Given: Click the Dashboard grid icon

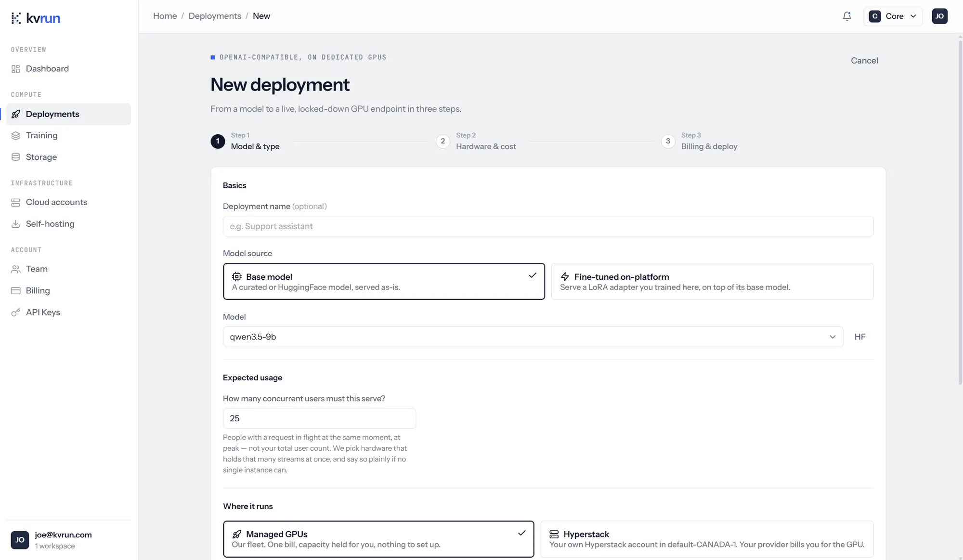Looking at the screenshot, I should (x=16, y=69).
